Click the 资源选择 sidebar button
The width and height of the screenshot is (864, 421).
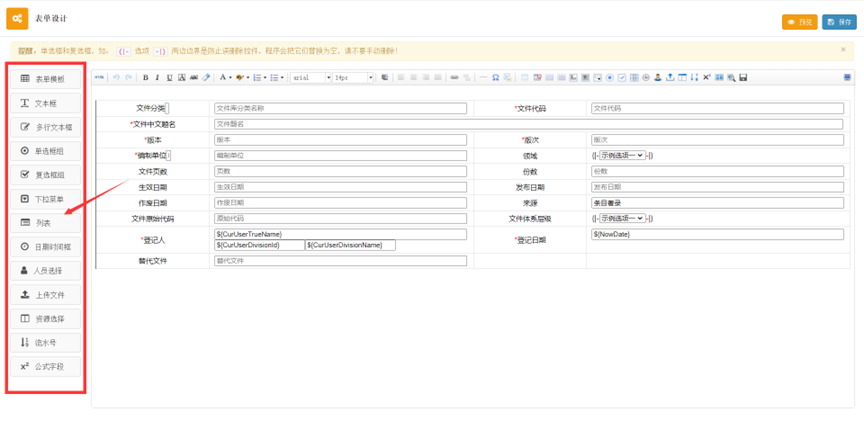(45, 319)
